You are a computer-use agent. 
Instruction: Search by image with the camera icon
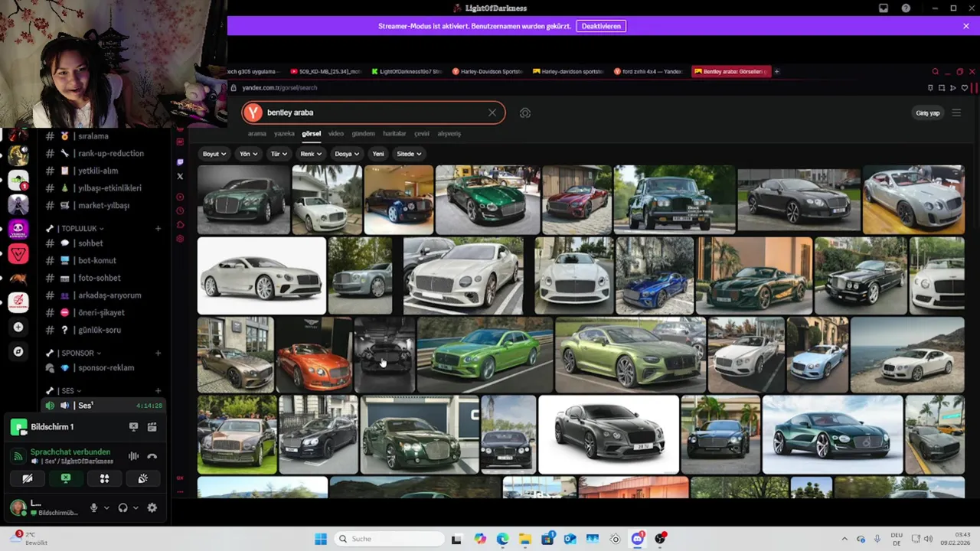pos(525,112)
